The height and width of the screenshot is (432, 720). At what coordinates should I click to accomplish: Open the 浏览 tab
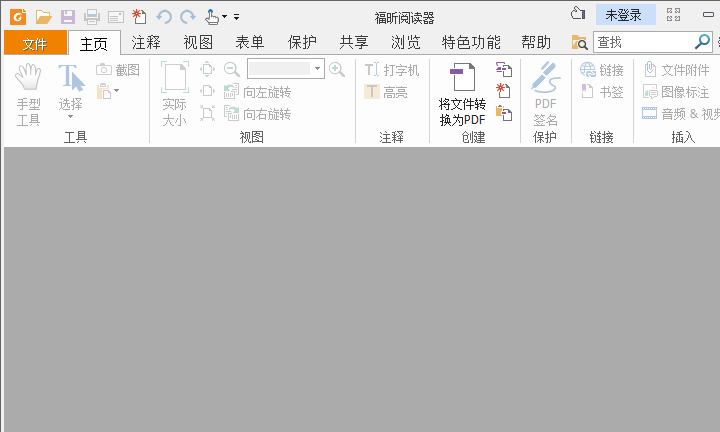pyautogui.click(x=405, y=43)
